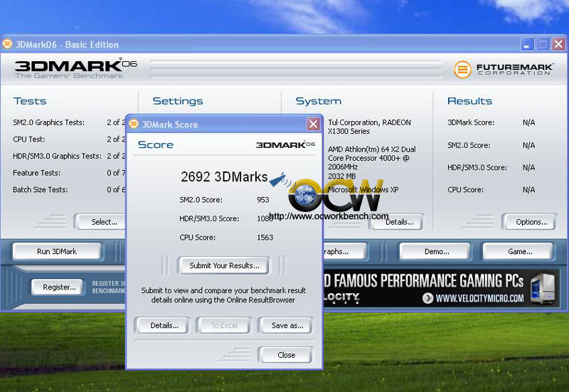Click CPU Score label in Results panel
This screenshot has width=569, height=392.
pyautogui.click(x=465, y=189)
